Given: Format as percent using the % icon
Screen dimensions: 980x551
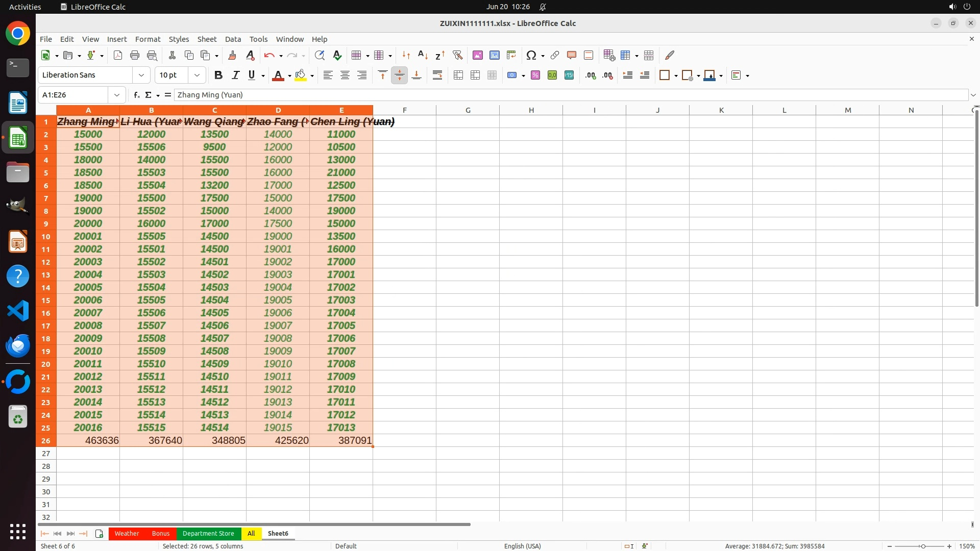Looking at the screenshot, I should [535, 75].
